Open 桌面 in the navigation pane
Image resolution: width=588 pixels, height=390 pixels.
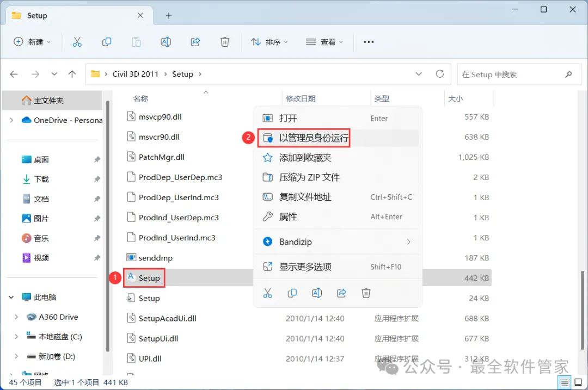pyautogui.click(x=41, y=159)
